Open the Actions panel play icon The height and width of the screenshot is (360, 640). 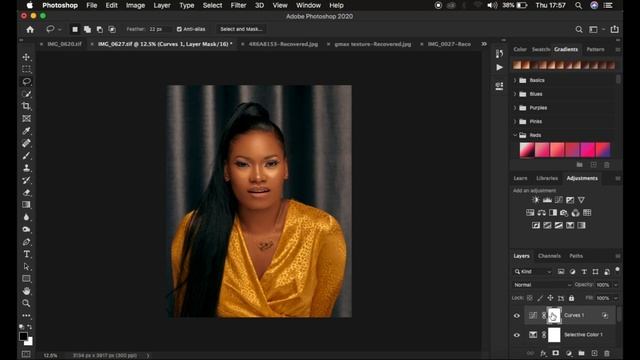click(x=499, y=67)
